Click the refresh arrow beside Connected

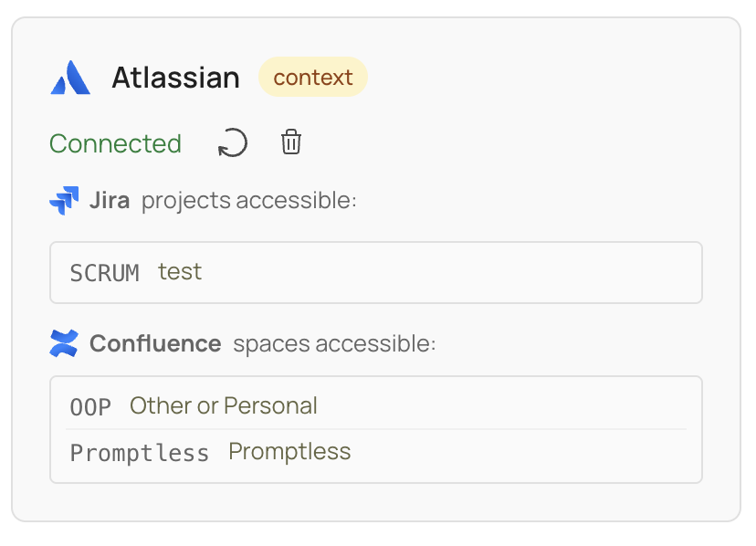[x=232, y=142]
